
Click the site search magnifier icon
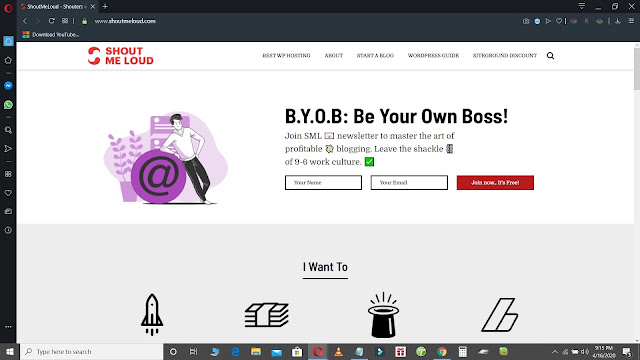coord(550,56)
